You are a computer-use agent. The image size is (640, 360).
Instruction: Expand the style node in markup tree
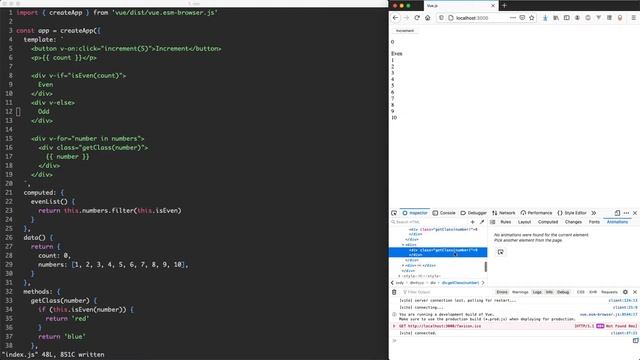400,276
